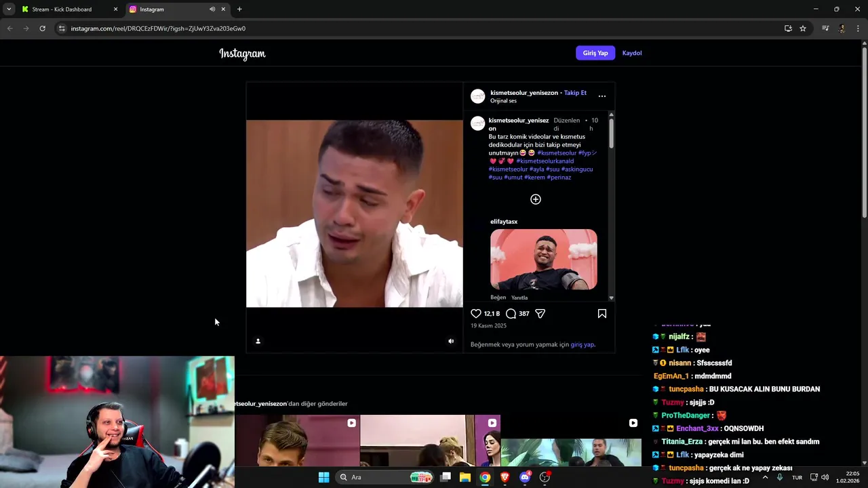The height and width of the screenshot is (488, 868).
Task: Click #askingucu hashtag
Action: 577,169
